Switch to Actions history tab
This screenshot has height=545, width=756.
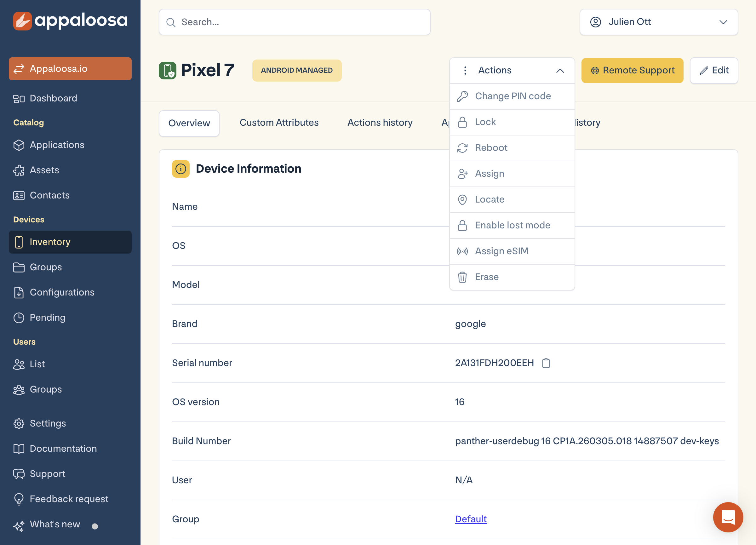[x=380, y=123]
